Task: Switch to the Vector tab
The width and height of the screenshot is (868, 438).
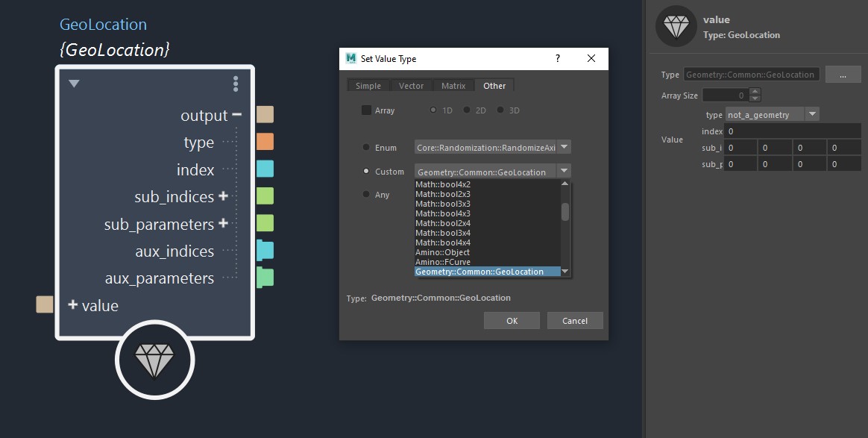Action: [411, 86]
